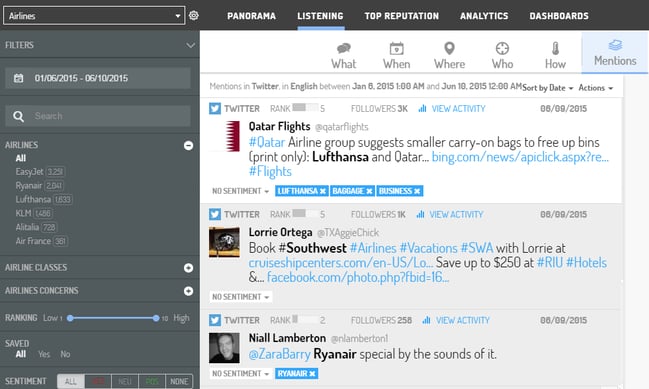Expand the AIRLINE CLASSES section
Screen dimensions: 649x389
(188, 268)
